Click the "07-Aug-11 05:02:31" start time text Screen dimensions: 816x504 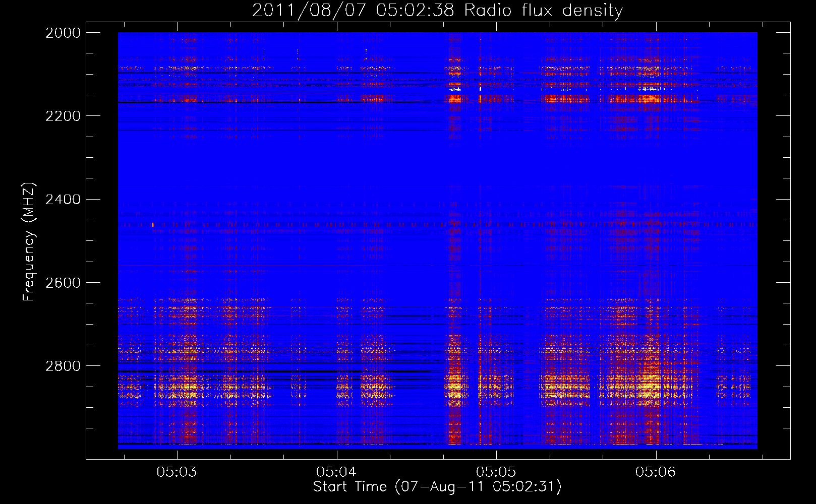click(479, 487)
